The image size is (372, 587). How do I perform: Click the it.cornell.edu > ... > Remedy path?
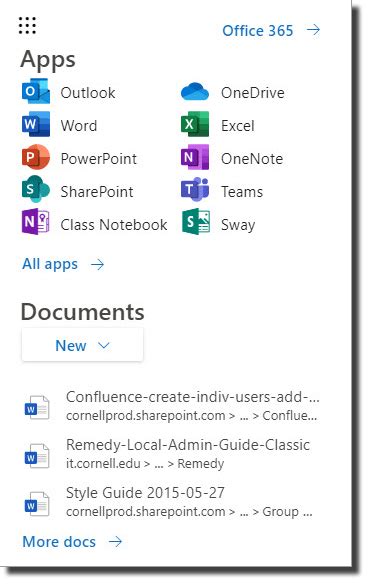(145, 464)
